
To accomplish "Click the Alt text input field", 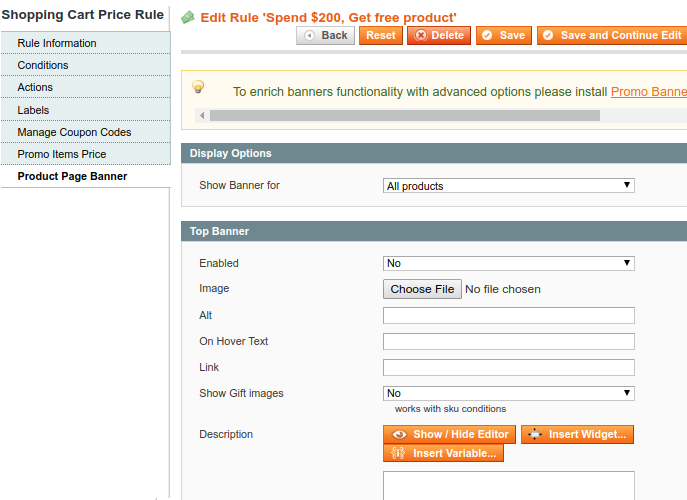I will click(x=509, y=316).
